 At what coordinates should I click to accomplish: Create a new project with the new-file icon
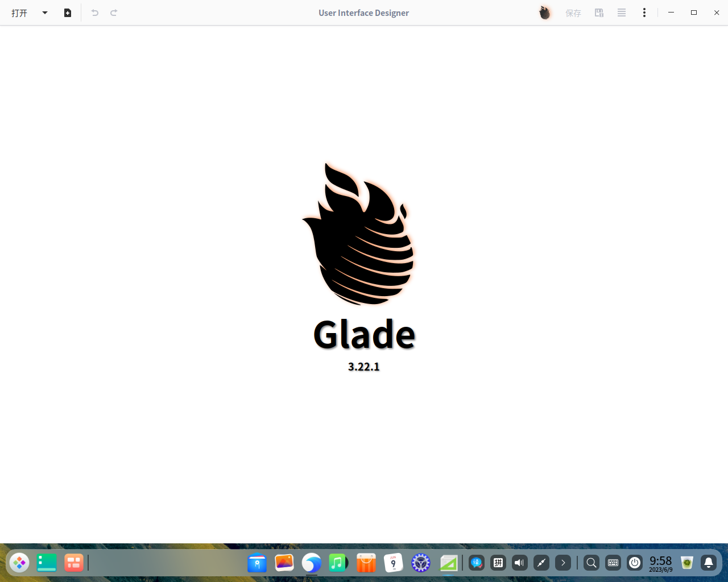68,13
